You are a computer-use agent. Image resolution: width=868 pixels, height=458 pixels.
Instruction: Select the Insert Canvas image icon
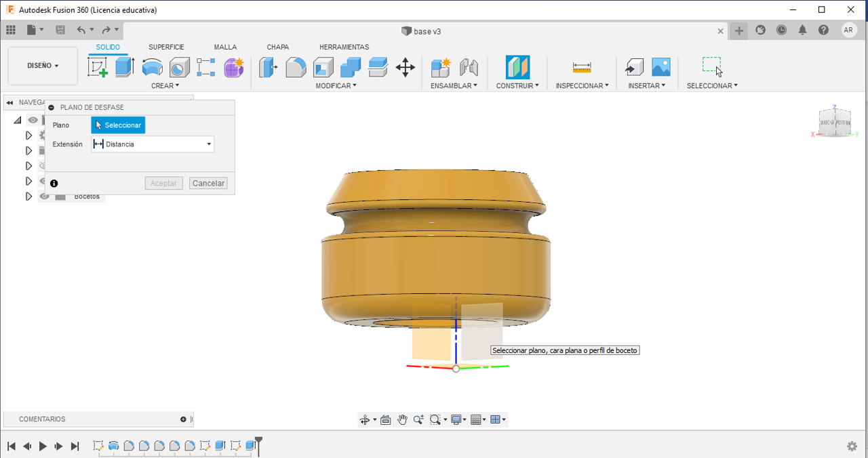660,67
